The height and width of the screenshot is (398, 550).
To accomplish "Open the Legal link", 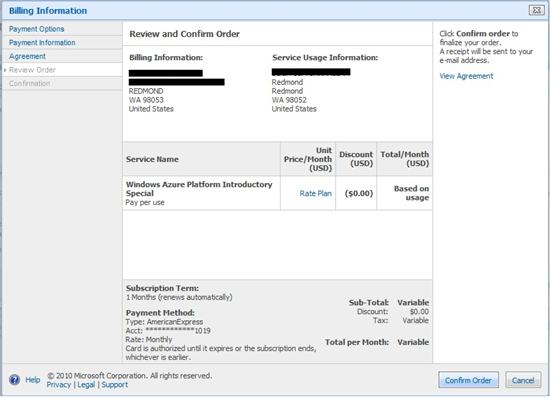I will point(86,385).
